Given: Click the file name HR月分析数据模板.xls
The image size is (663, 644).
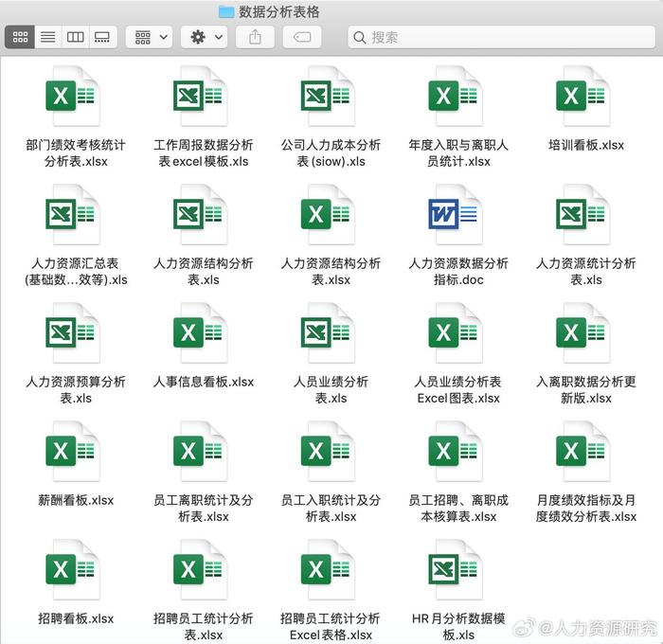Looking at the screenshot, I should (458, 627).
